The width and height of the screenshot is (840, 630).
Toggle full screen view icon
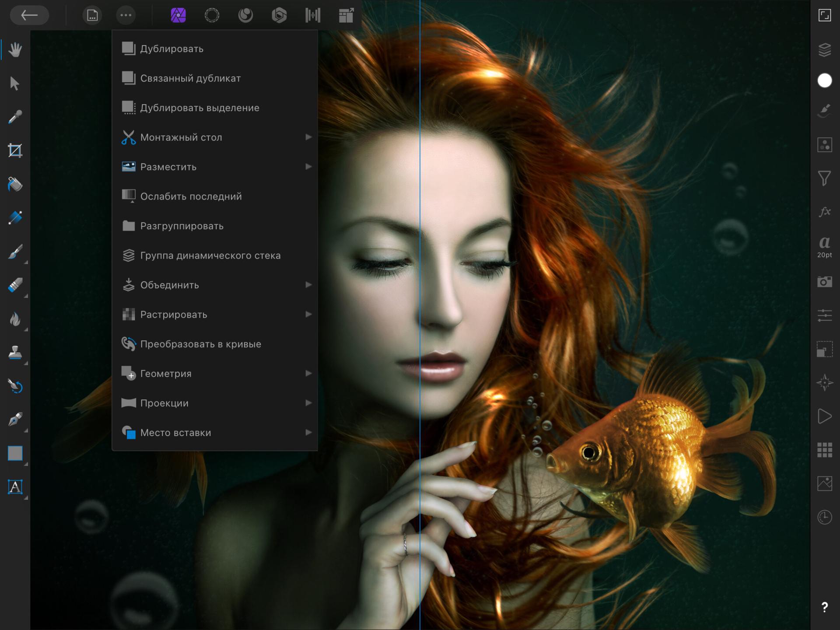(824, 15)
